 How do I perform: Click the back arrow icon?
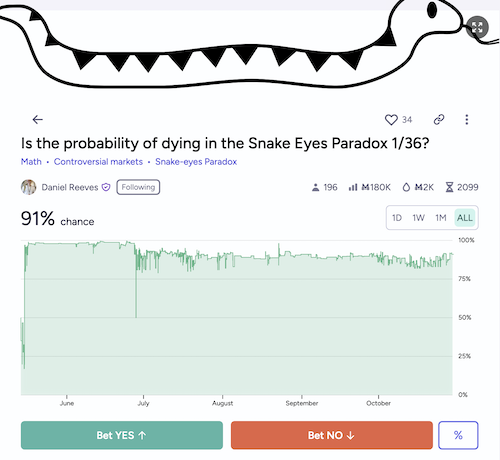[x=38, y=119]
